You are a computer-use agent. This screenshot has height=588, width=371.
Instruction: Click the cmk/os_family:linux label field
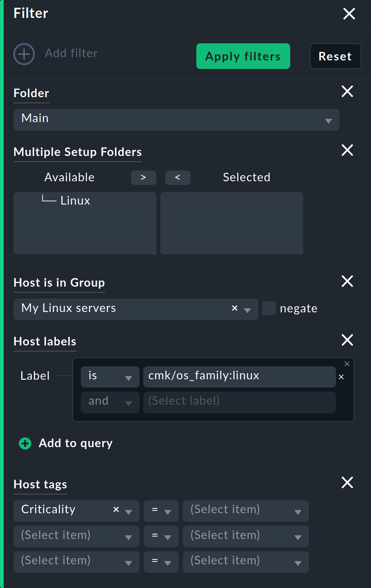(x=239, y=377)
